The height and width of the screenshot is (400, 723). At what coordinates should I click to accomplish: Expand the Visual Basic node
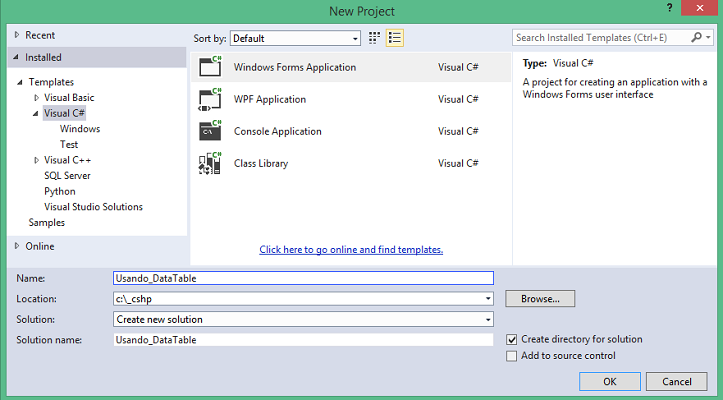[x=36, y=98]
